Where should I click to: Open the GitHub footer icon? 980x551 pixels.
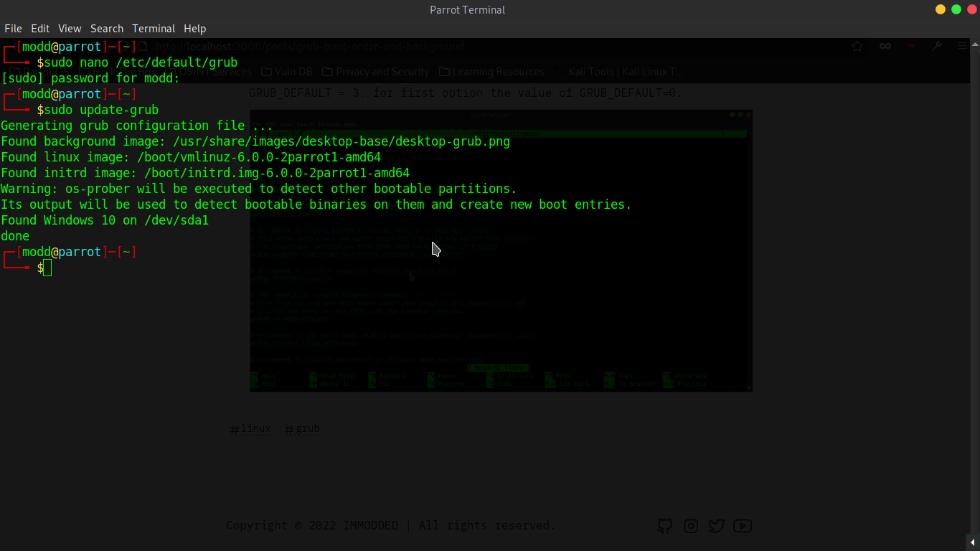(665, 526)
